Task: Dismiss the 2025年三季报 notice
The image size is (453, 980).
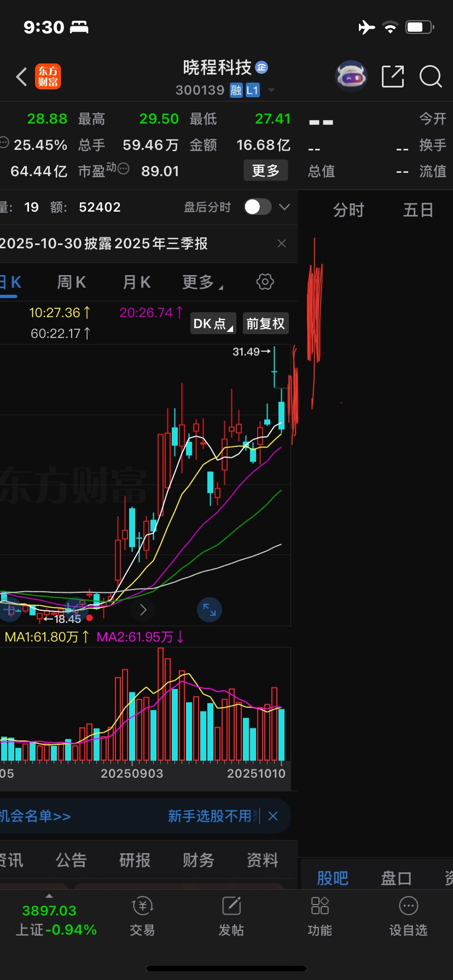Action: [x=282, y=243]
